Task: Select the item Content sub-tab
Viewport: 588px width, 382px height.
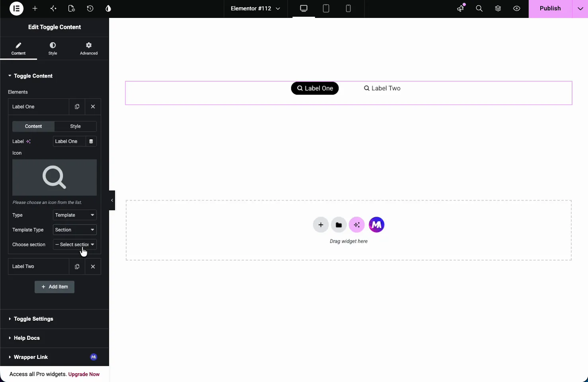Action: coord(33,126)
